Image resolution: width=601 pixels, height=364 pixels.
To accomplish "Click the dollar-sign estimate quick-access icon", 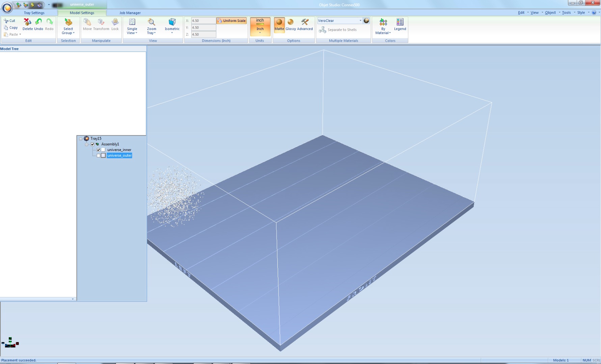I will click(x=32, y=5).
